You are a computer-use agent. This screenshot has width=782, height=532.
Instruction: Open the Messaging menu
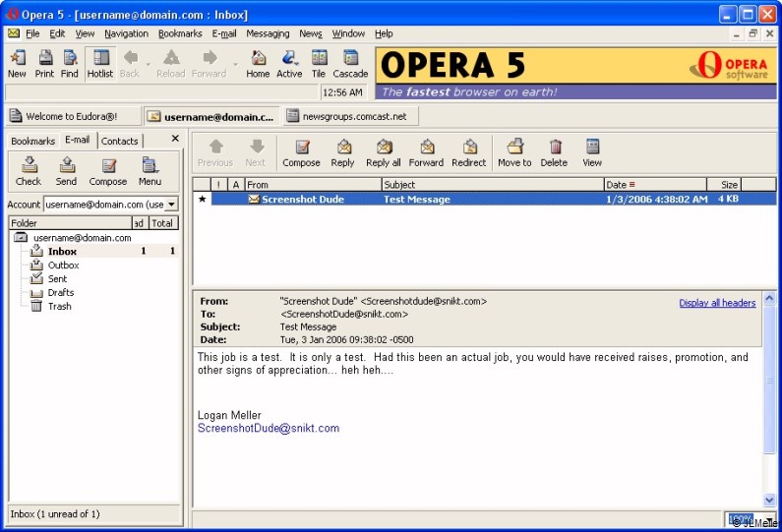coord(268,33)
